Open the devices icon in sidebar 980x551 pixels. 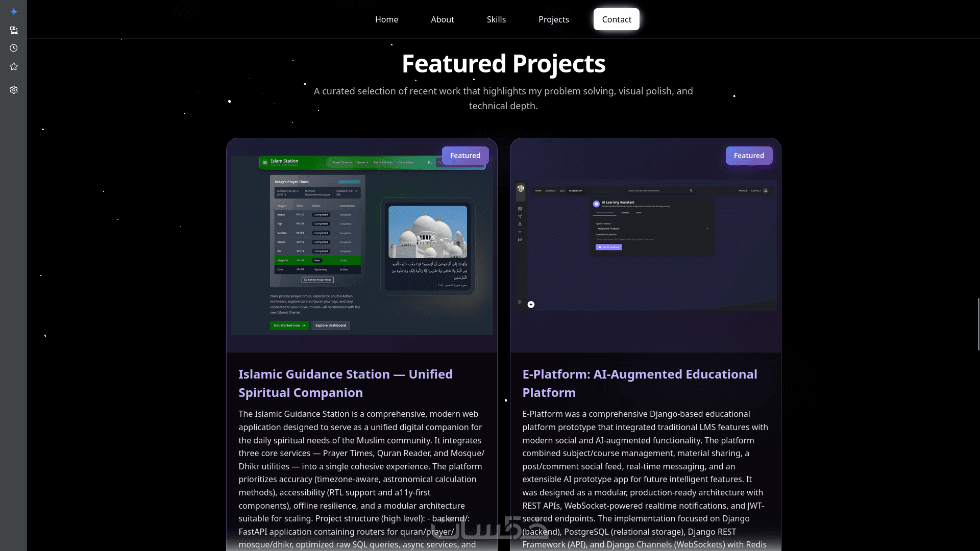(14, 31)
